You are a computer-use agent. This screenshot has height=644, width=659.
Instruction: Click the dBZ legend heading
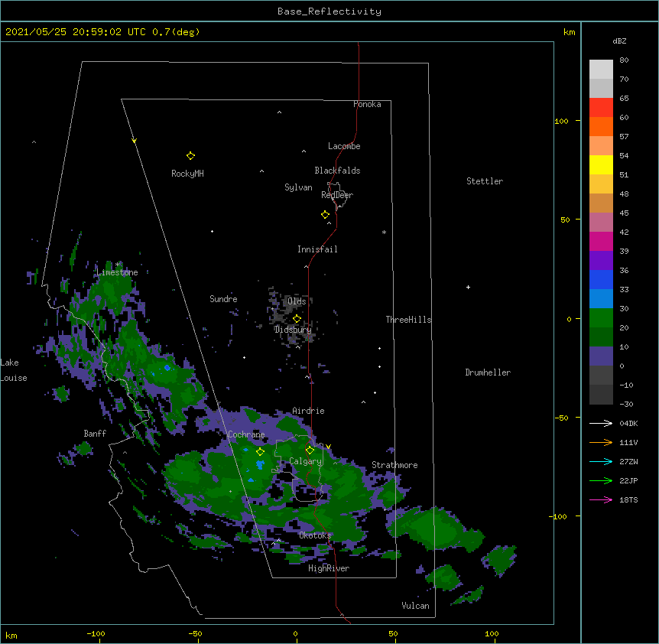tap(619, 41)
